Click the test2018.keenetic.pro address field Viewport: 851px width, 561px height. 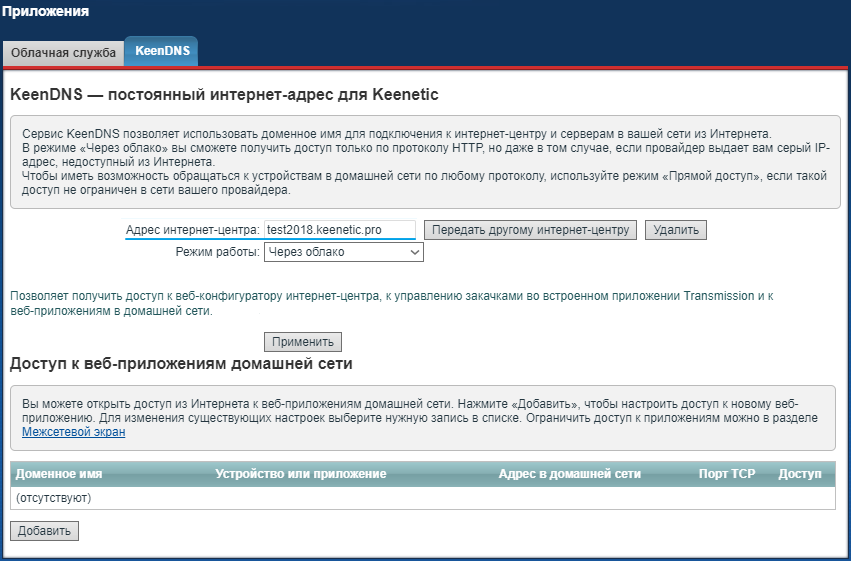click(x=339, y=230)
